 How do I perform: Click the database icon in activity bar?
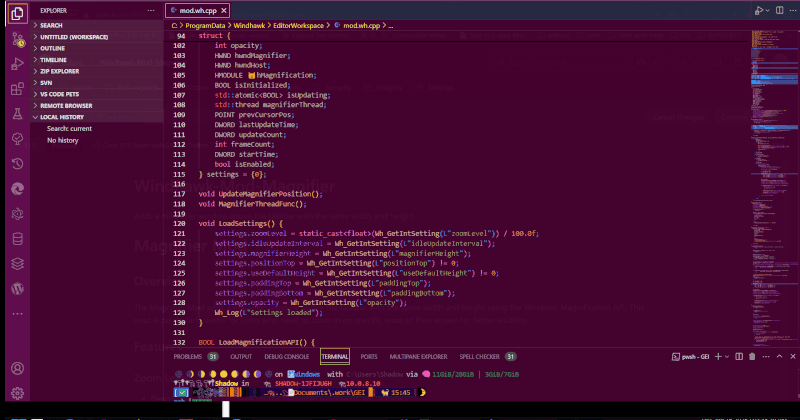[17, 238]
